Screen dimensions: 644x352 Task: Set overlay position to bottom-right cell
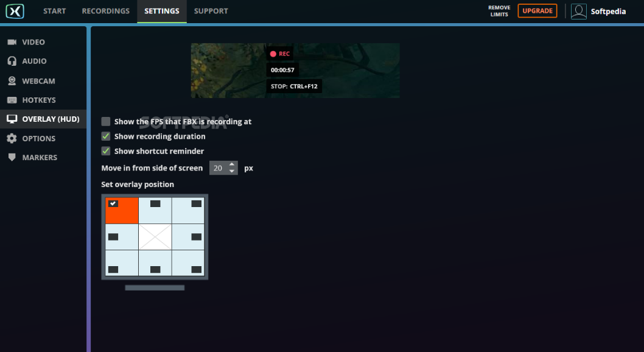point(188,263)
